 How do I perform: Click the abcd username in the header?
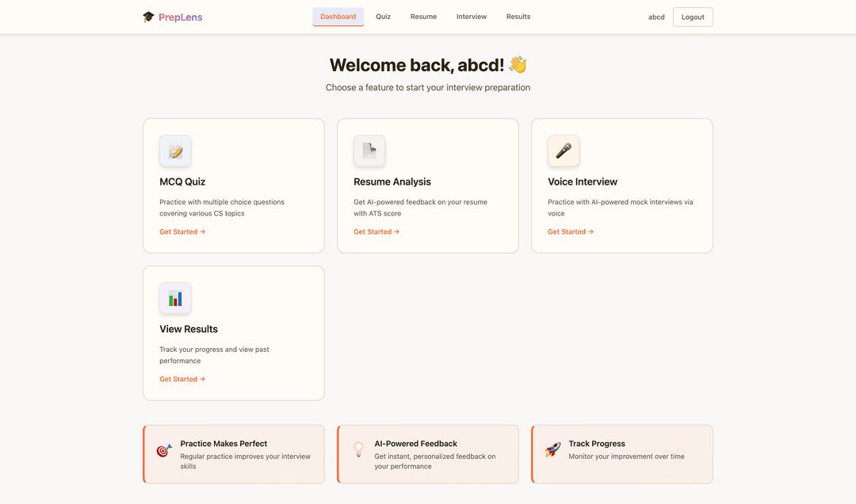(656, 17)
